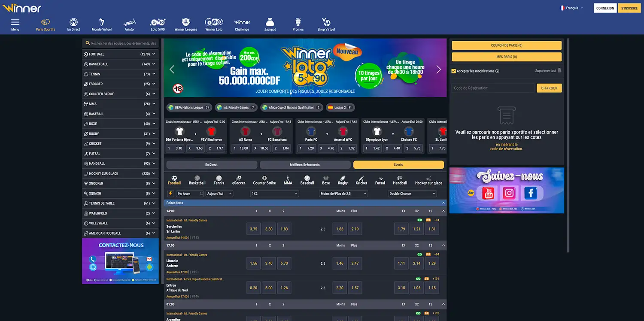Screen dimensions: 644x321
Task: Click Code de Réservation input field
Action: pyautogui.click(x=493, y=88)
